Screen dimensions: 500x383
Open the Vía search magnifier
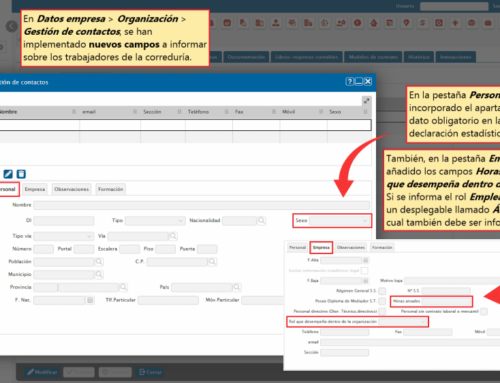(x=173, y=236)
